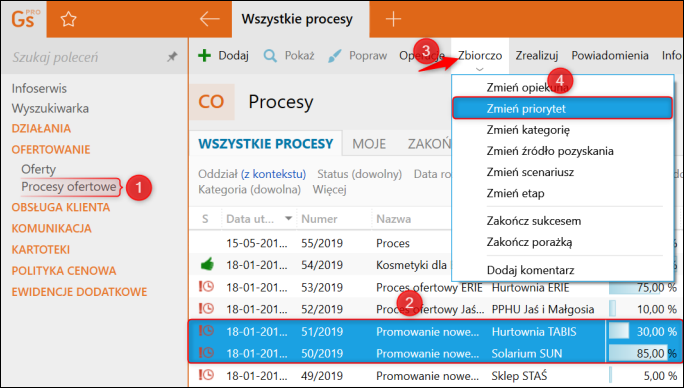The height and width of the screenshot is (388, 684).
Task: Select process number 55/2019
Action: tap(322, 243)
